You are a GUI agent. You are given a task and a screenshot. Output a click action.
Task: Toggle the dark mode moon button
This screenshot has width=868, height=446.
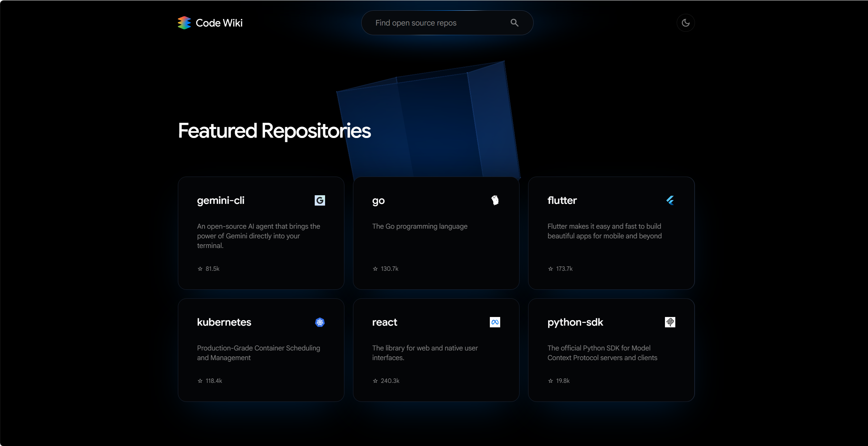[685, 23]
